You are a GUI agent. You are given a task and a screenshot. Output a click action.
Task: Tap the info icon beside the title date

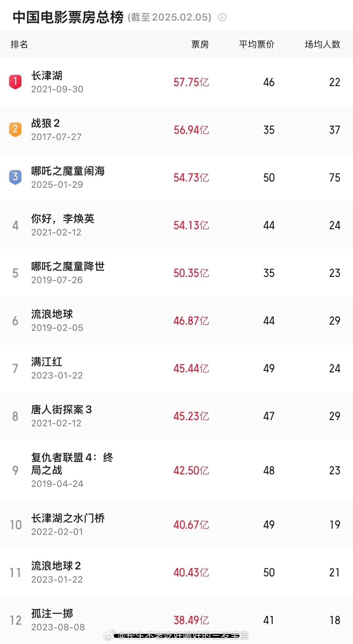(x=222, y=17)
